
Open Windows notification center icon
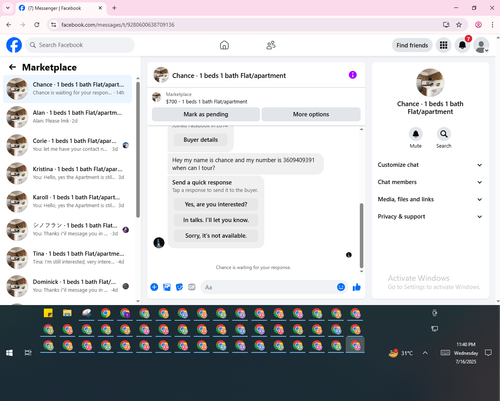[488, 353]
